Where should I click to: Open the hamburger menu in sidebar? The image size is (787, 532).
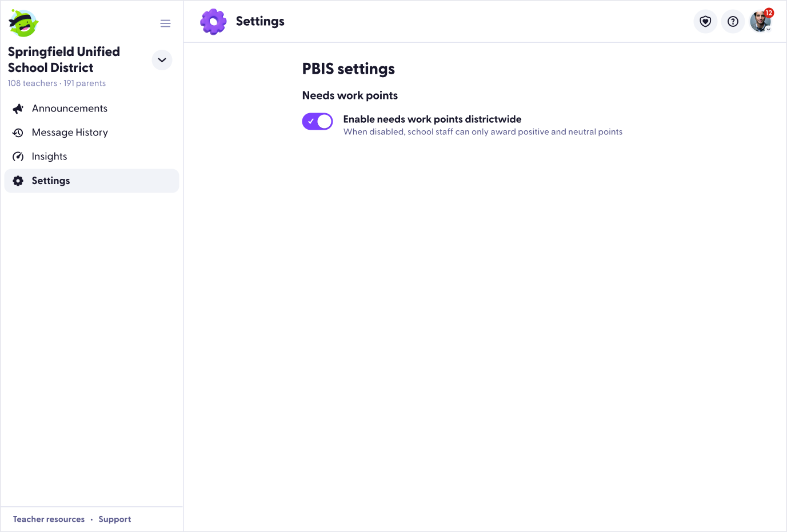coord(165,23)
